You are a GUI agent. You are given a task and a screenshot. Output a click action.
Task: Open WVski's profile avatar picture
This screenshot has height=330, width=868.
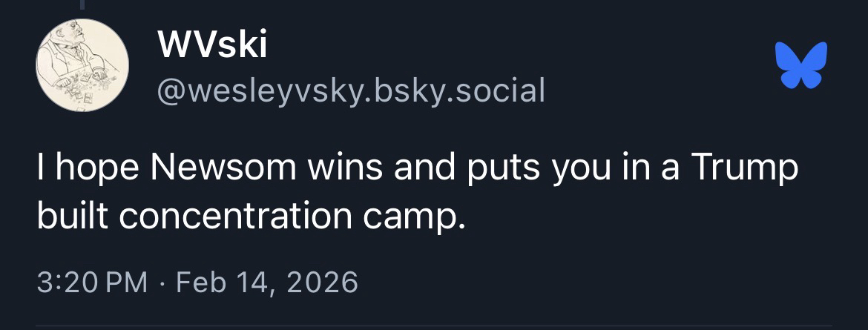click(x=82, y=65)
